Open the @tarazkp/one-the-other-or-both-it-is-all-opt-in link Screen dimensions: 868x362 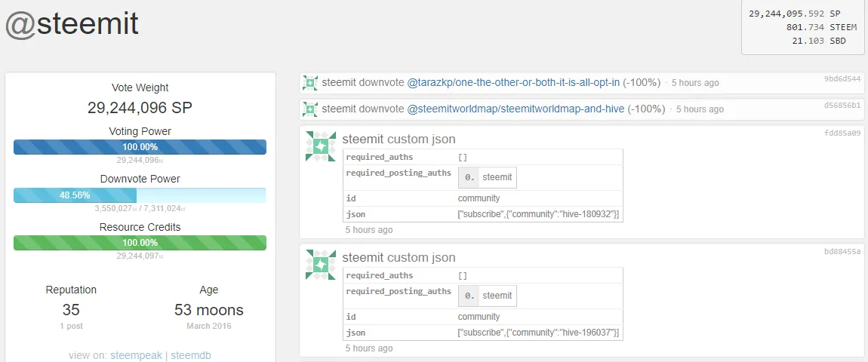pos(514,83)
